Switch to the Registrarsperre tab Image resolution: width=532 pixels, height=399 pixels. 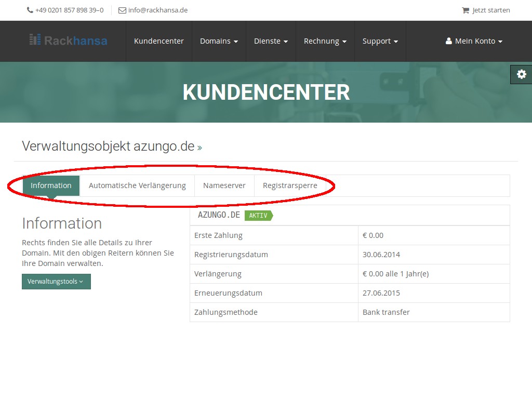(290, 185)
